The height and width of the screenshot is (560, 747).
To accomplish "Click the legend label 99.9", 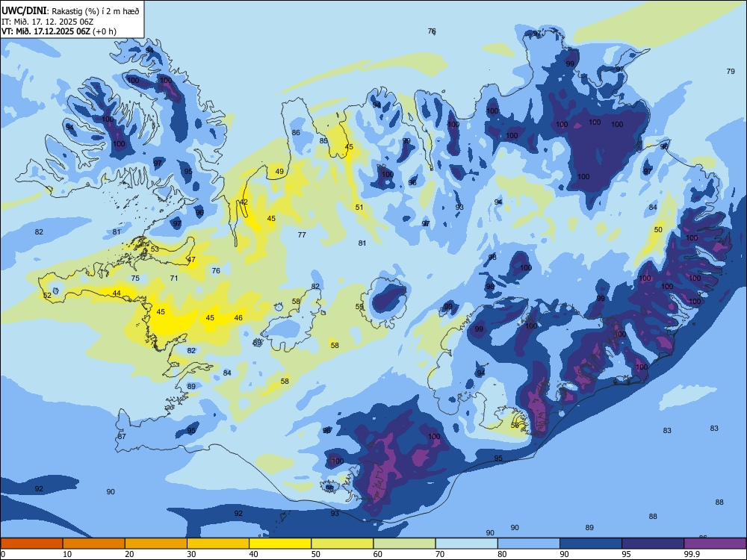I will pos(692,554).
